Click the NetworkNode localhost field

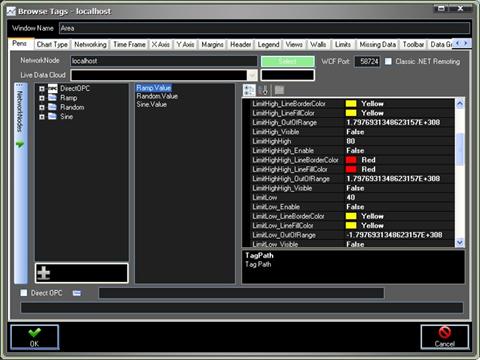coord(164,61)
